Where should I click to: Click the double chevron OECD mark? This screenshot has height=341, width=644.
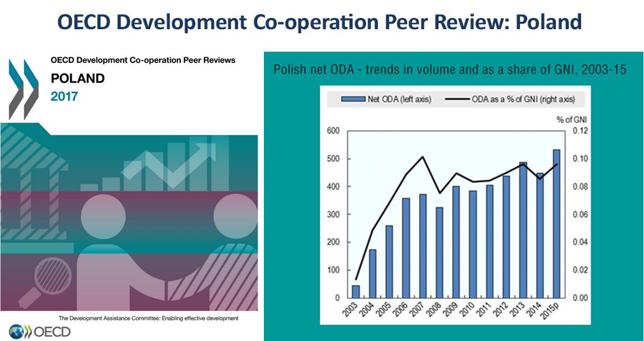24,89
